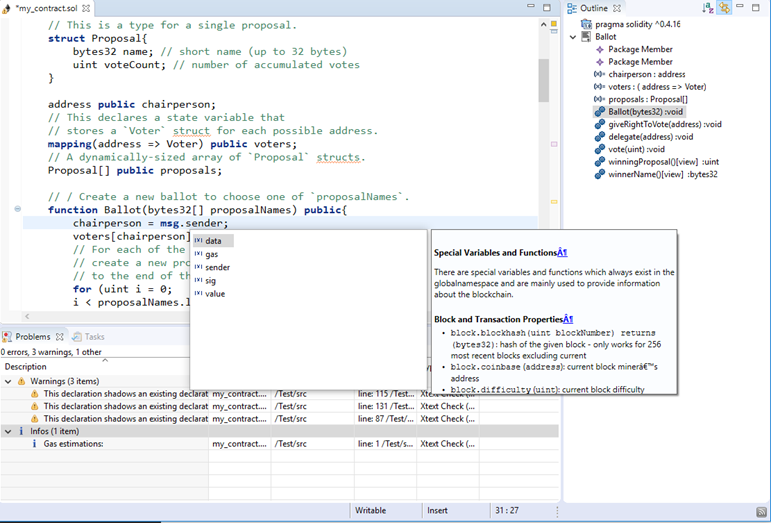Select the chairperson variable icon in Outline

pos(599,74)
